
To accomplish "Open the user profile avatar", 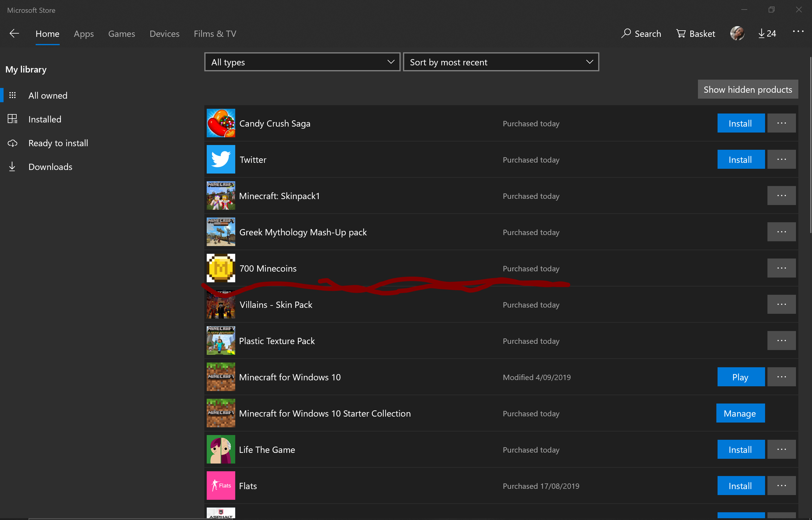I will coord(737,33).
